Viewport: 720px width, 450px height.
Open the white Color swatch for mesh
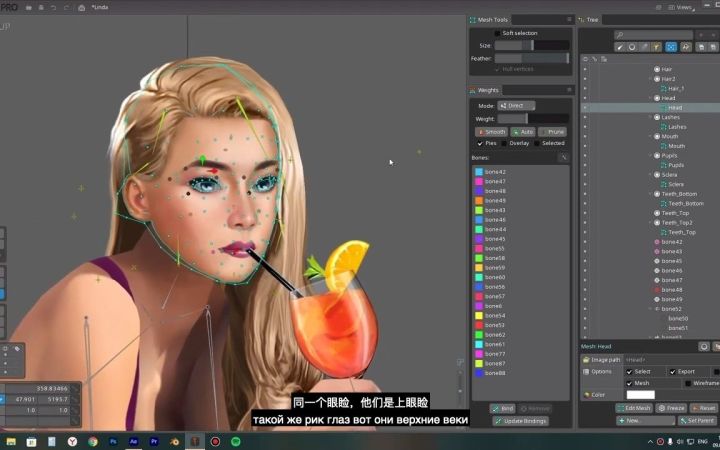tap(641, 394)
